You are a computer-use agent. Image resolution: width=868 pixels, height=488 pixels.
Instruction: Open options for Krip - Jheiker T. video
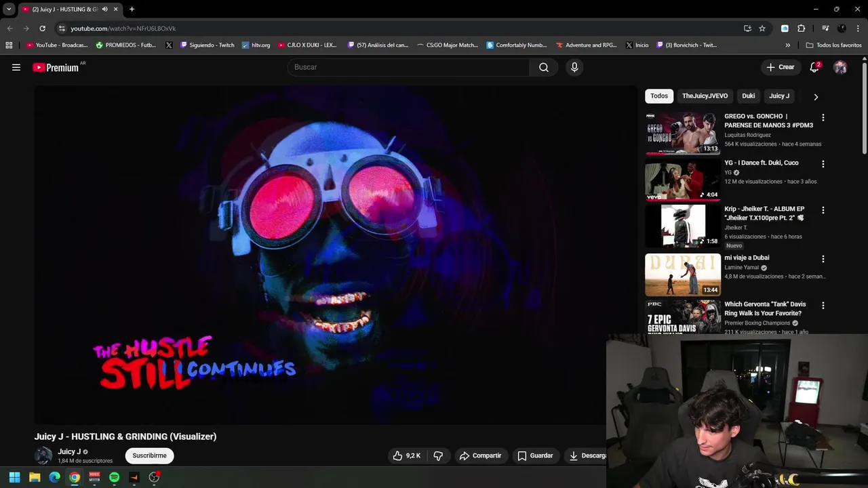pos(823,210)
